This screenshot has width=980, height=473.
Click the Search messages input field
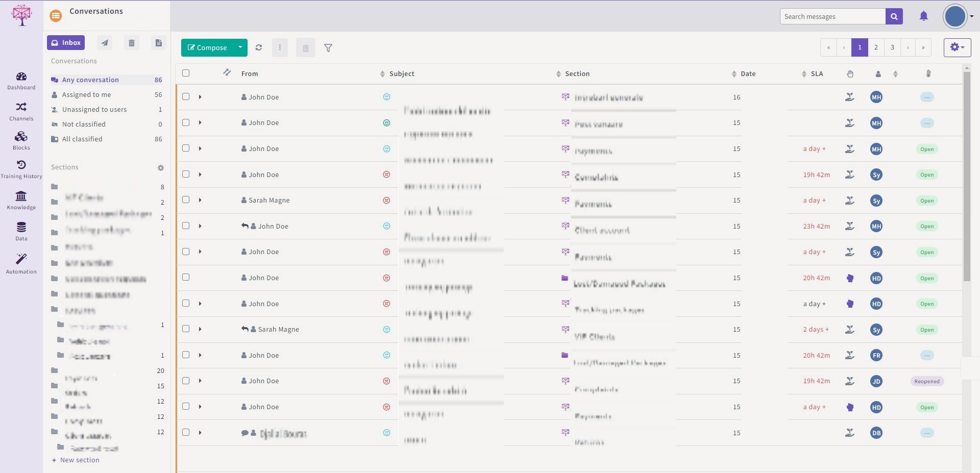click(x=832, y=16)
